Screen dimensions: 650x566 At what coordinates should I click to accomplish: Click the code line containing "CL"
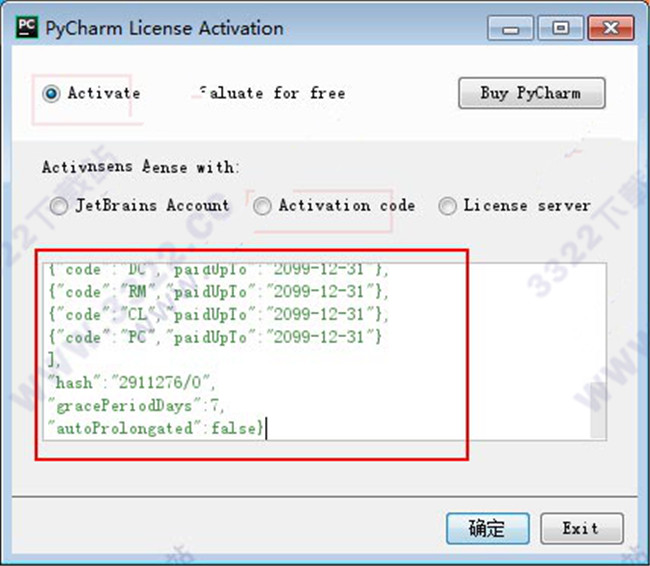219,315
